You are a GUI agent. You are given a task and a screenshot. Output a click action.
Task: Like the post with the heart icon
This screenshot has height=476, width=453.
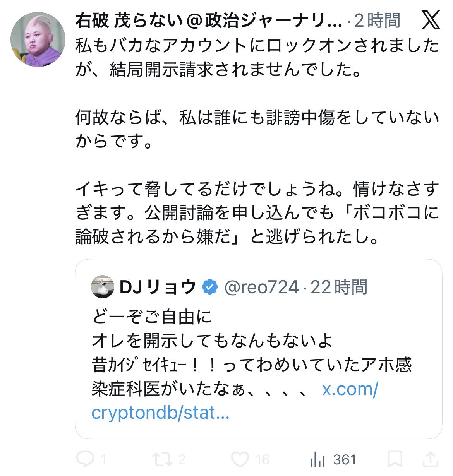point(240,459)
